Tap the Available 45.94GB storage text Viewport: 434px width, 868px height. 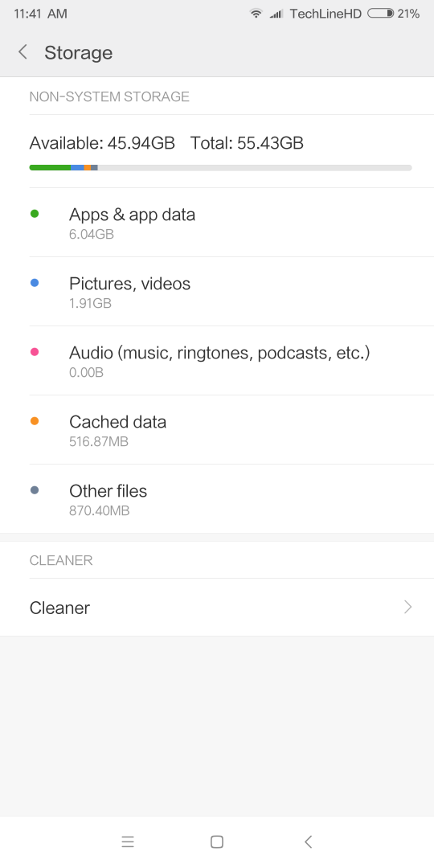tap(102, 144)
